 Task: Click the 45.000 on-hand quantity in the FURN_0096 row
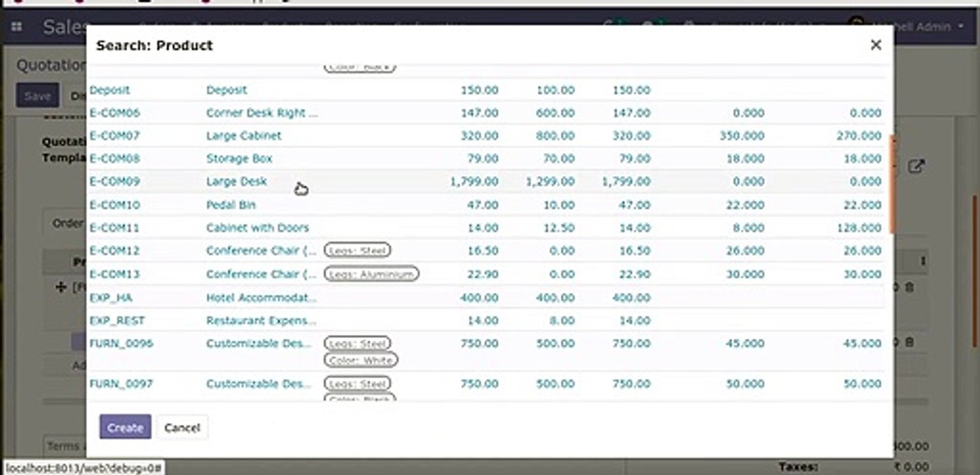(x=745, y=343)
